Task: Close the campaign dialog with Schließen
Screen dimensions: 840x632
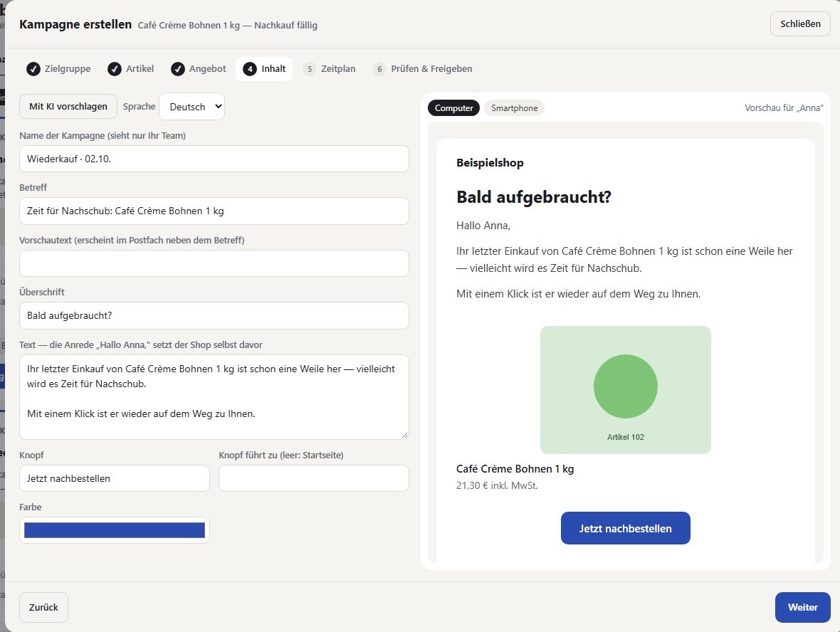Action: (x=800, y=24)
